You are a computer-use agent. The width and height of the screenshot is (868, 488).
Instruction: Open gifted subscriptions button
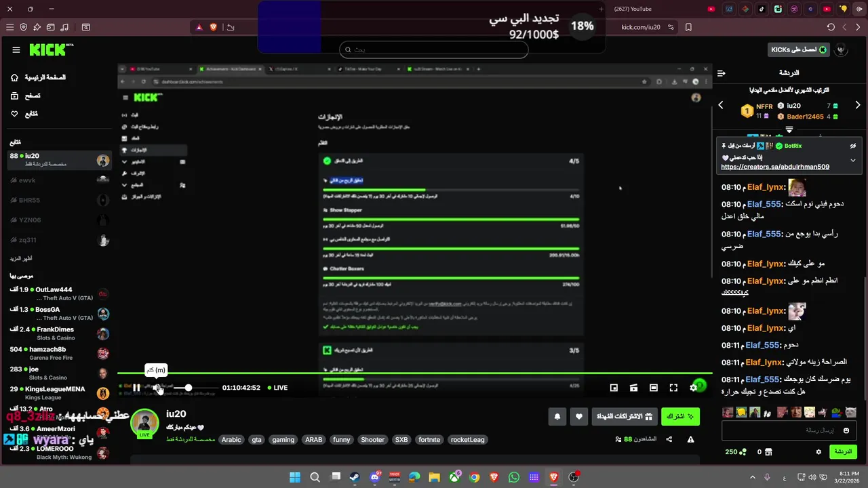click(625, 416)
